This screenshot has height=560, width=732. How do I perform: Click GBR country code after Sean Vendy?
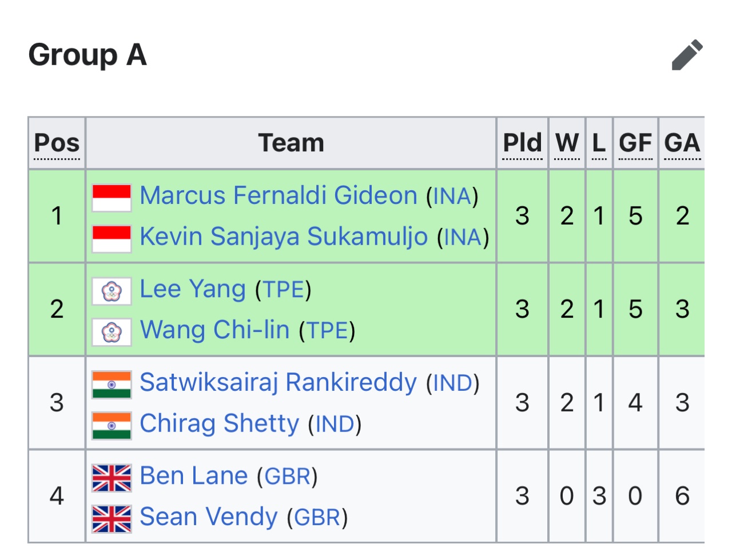click(x=317, y=518)
